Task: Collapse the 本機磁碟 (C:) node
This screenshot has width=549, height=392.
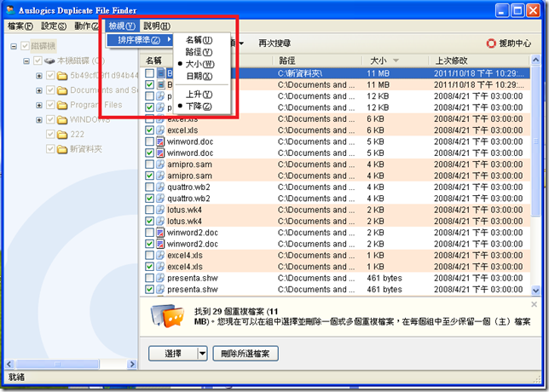Action: (x=26, y=61)
